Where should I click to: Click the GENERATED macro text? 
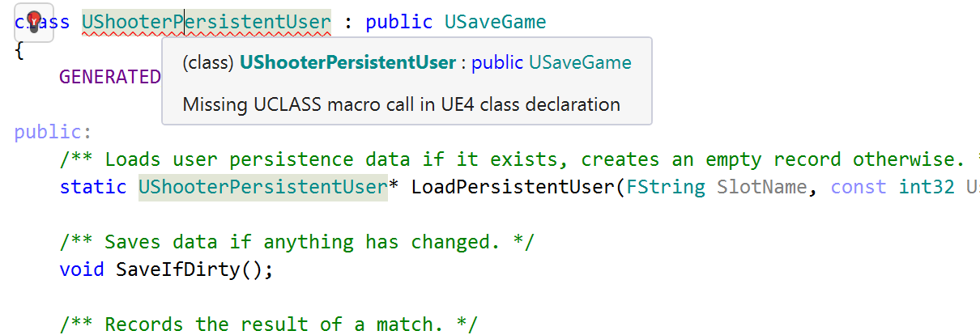point(110,77)
